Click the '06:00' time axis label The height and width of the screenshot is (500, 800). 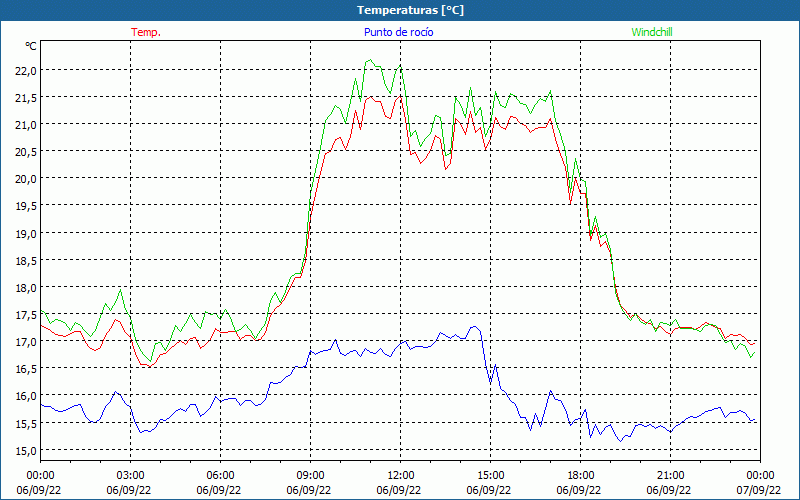(x=220, y=476)
